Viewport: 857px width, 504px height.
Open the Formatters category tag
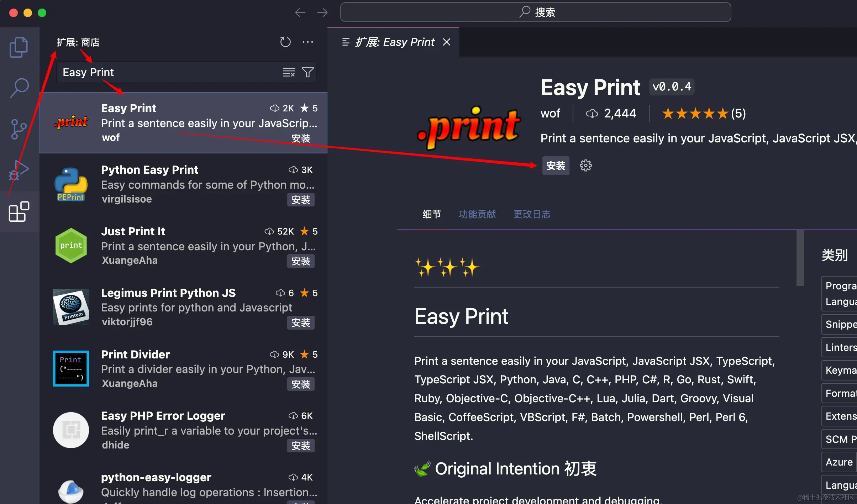840,393
